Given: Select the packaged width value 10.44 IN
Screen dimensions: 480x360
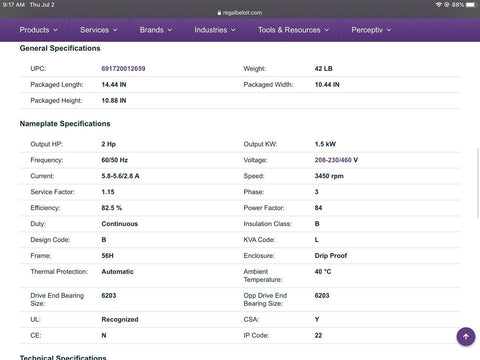Looking at the screenshot, I should (327, 85).
